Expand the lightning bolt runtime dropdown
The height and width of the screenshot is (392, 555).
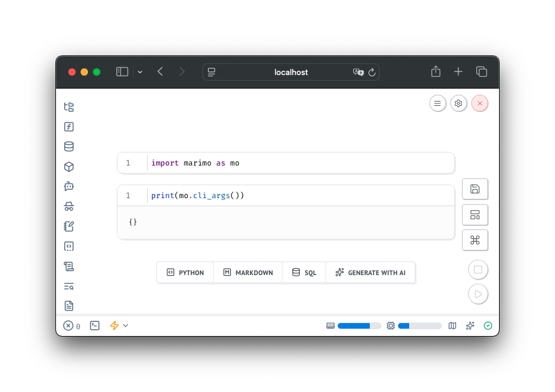point(119,326)
